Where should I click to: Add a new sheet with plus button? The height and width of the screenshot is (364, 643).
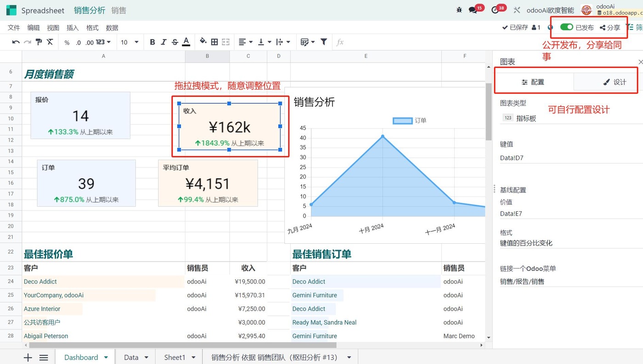pos(28,357)
